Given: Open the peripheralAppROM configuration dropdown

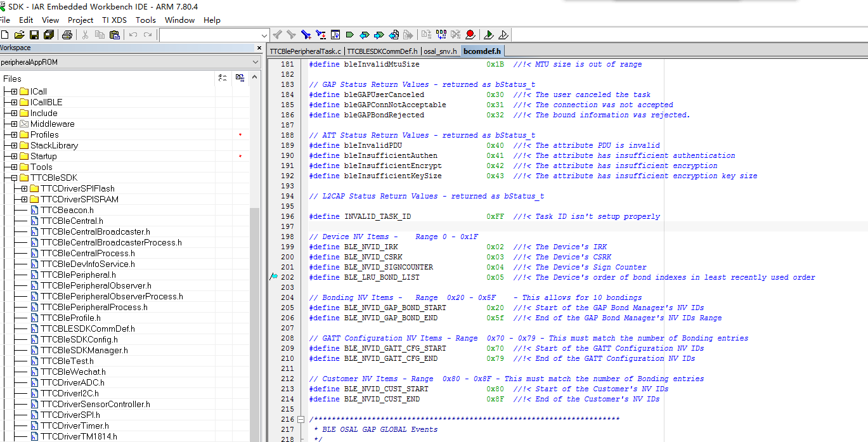Looking at the screenshot, I should (x=256, y=62).
